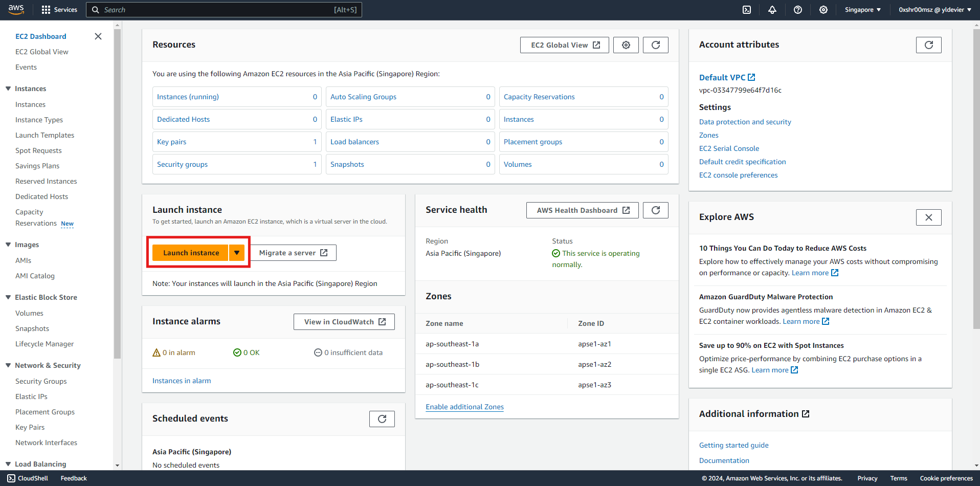Screen dimensions: 980x486
Task: Refresh the Resources panel
Action: click(656, 45)
